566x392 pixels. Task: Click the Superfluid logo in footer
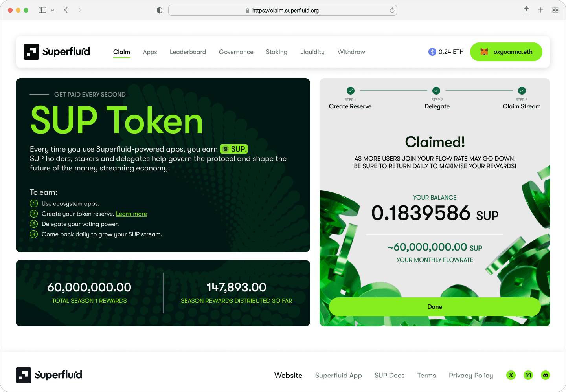[x=49, y=375]
